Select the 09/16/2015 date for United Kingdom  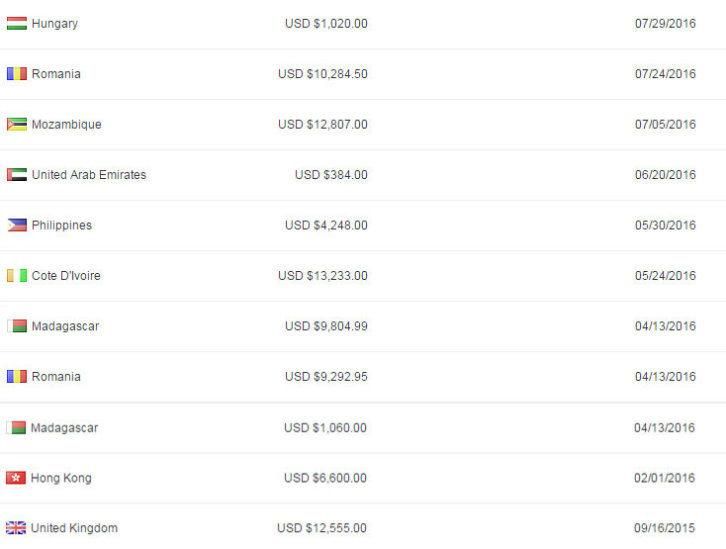click(664, 528)
